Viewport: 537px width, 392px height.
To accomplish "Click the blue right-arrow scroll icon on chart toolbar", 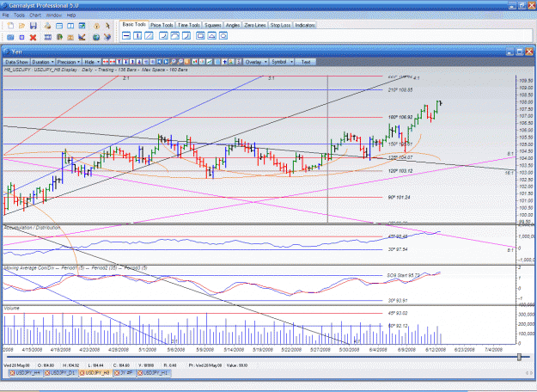I will pos(166,62).
